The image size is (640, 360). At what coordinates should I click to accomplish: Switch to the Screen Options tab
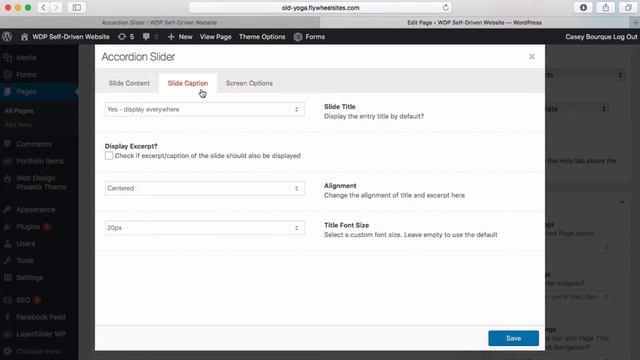tap(249, 83)
